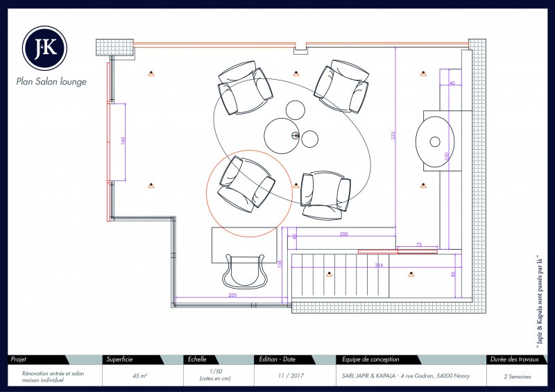The width and height of the screenshot is (555, 392).
Task: Click the "Plan Salon lounge" title
Action: tap(51, 82)
